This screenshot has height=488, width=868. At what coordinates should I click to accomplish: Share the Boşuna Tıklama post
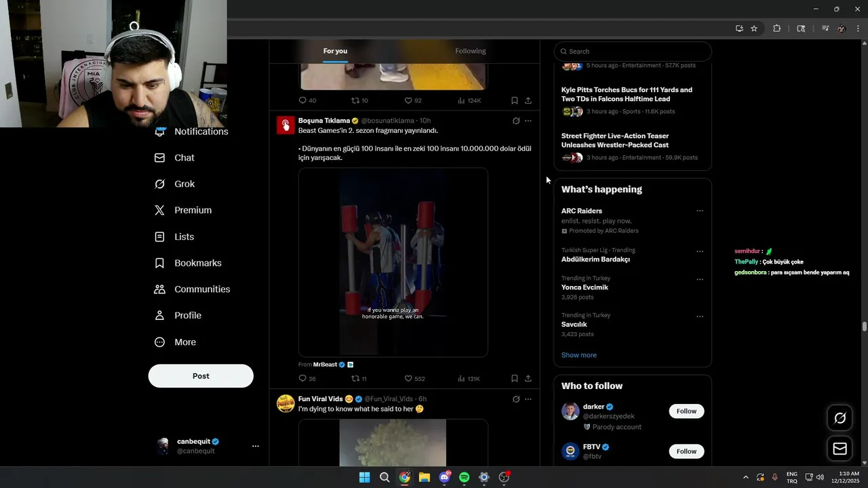pos(528,379)
